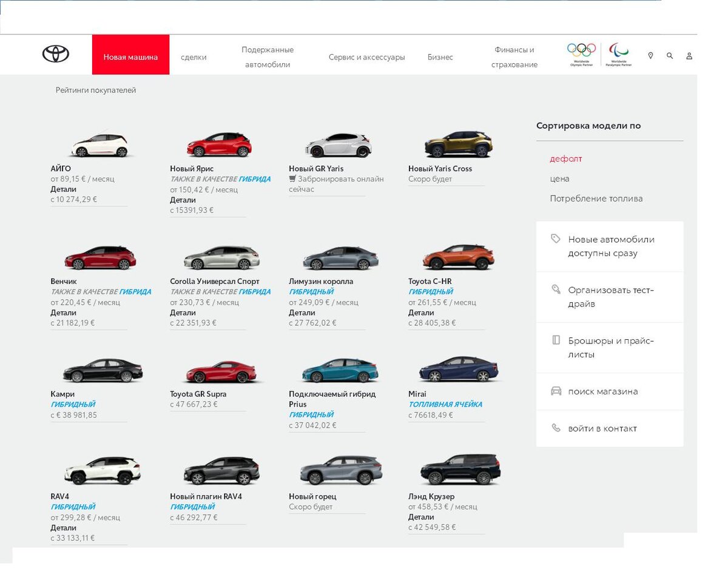Open Сервис и аксессуары menu
Screen dimensions: 728x568
366,57
